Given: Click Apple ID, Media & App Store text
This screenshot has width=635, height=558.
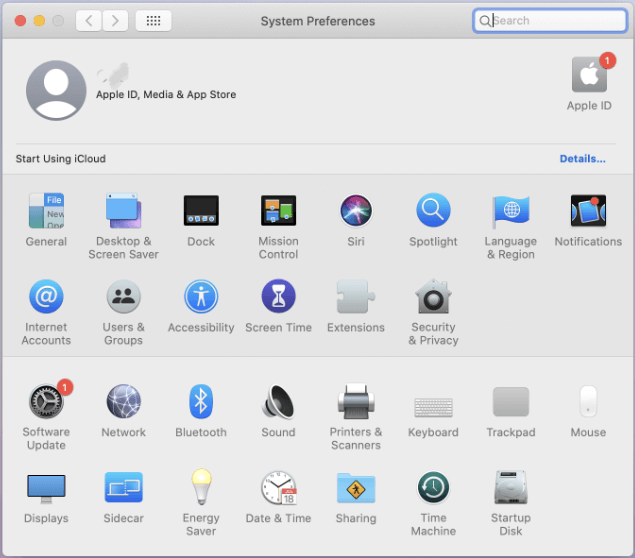Looking at the screenshot, I should click(166, 95).
